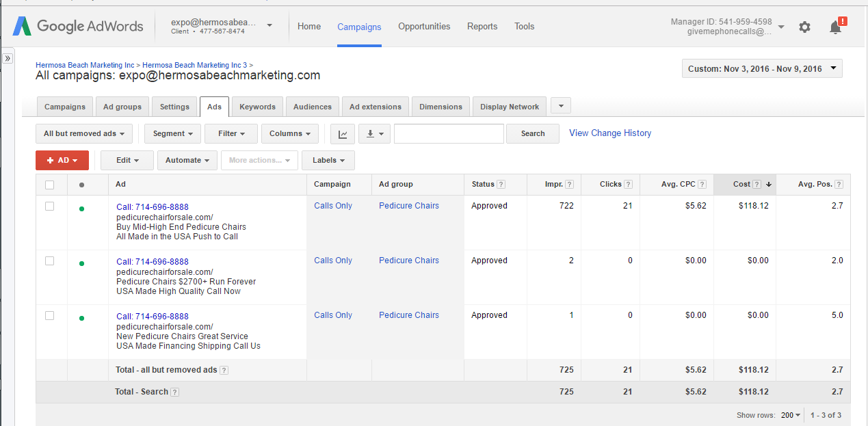868x426 pixels.
Task: Open Opportunities in the top navigation
Action: pos(424,27)
